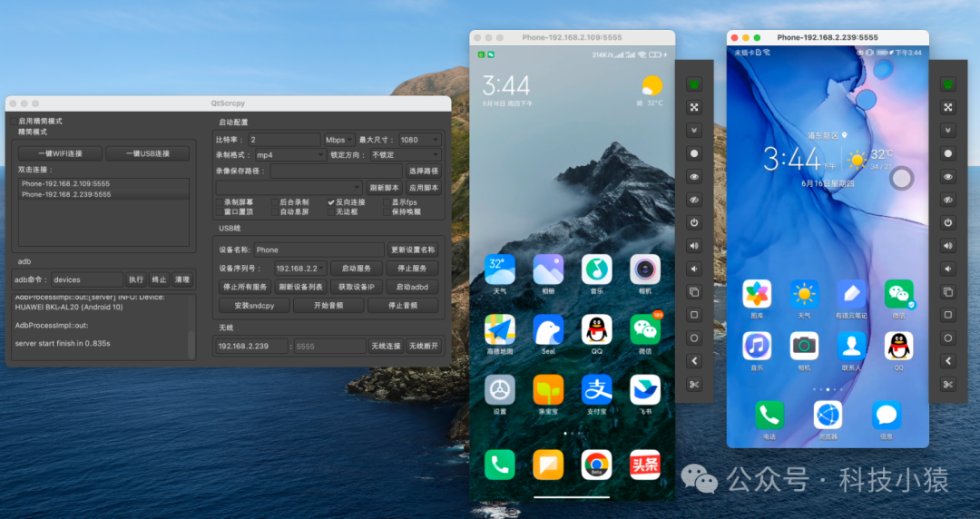Screen dimensions: 980x519
Task: Open 有道云笔记 on the Huawei phone
Action: pos(851,294)
